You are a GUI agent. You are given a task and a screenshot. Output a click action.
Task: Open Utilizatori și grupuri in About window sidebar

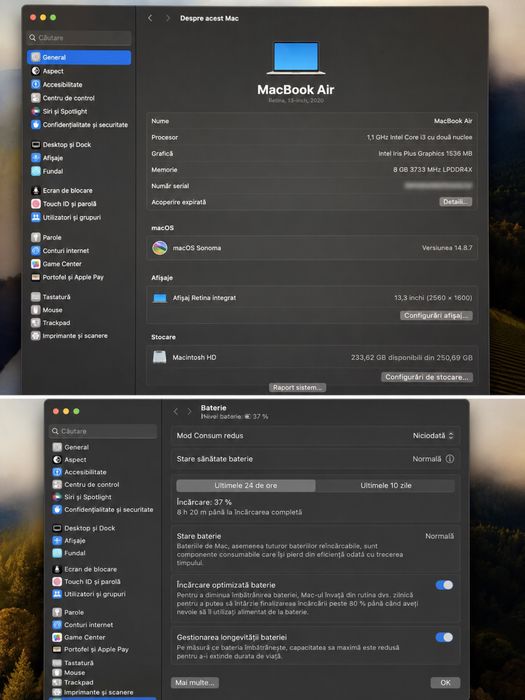[x=66, y=217]
